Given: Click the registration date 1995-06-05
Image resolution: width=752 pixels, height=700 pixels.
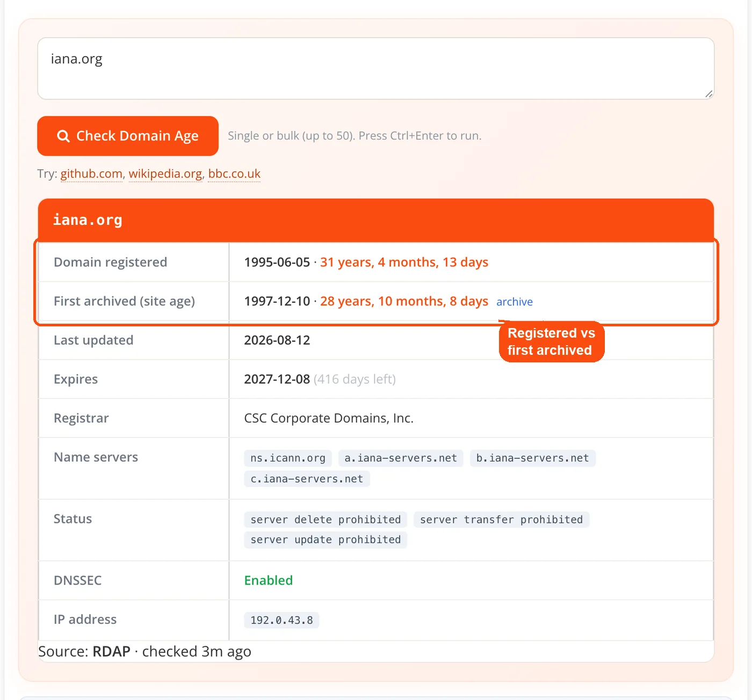Looking at the screenshot, I should click(x=277, y=262).
